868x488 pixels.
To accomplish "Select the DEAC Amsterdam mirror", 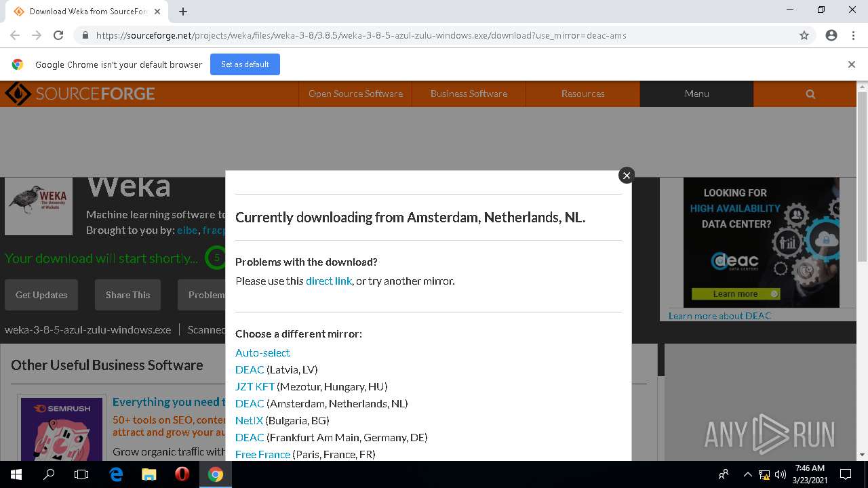I will pyautogui.click(x=250, y=403).
